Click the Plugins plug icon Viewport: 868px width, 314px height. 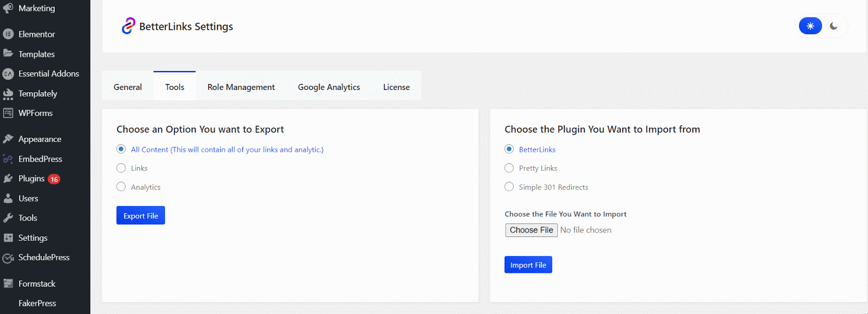pos(8,178)
